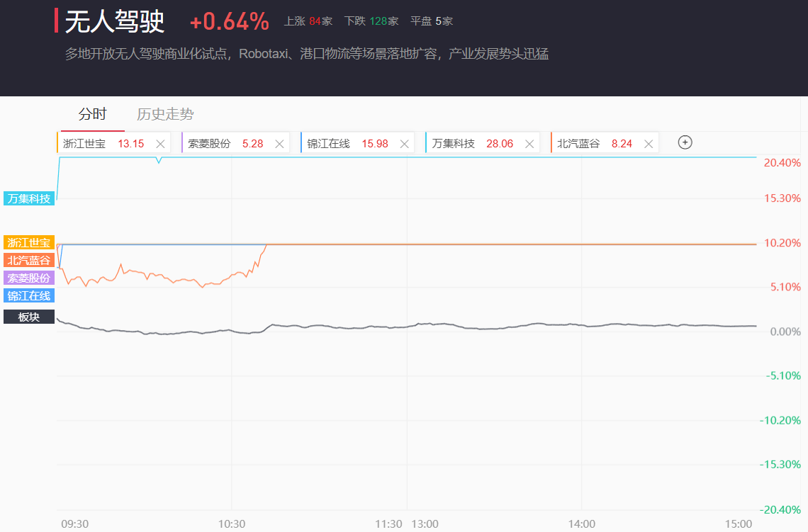The height and width of the screenshot is (532, 808).
Task: Remove 浙江世宝 stock chip with X
Action: [x=160, y=144]
